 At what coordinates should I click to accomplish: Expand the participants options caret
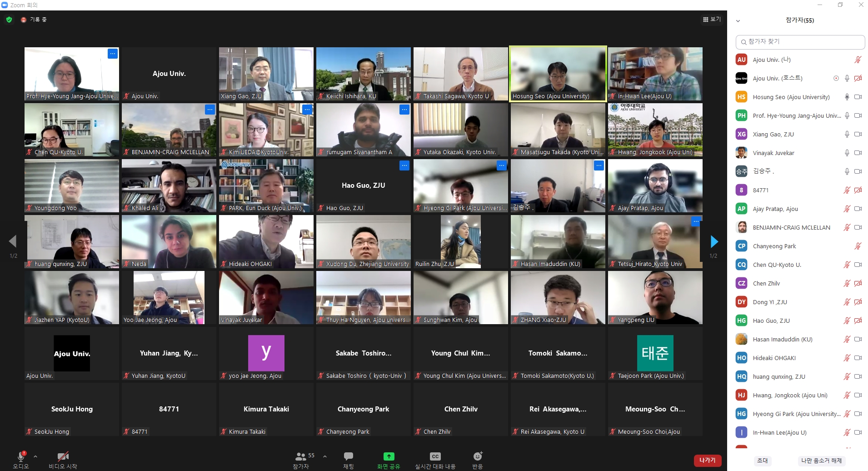pos(325,456)
